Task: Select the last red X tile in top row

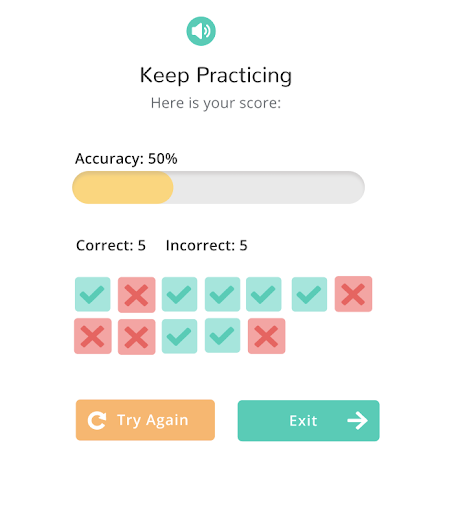Action: [353, 294]
